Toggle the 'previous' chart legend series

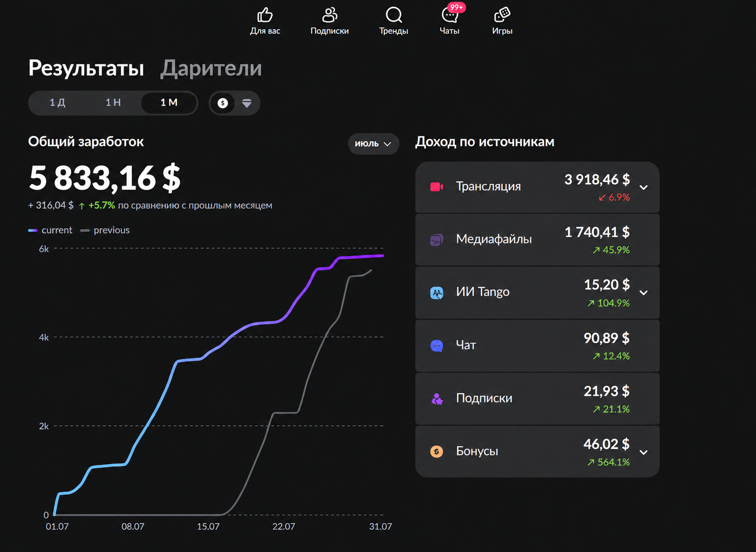pyautogui.click(x=105, y=230)
